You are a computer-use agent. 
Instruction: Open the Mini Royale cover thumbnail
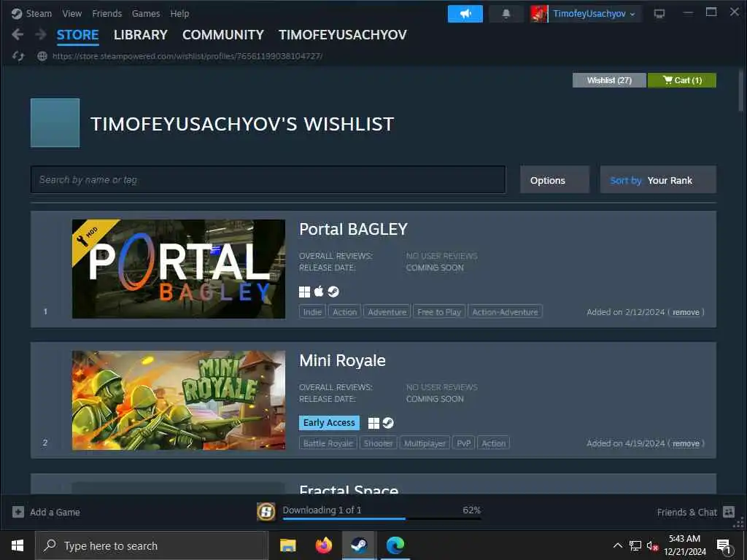tap(179, 400)
